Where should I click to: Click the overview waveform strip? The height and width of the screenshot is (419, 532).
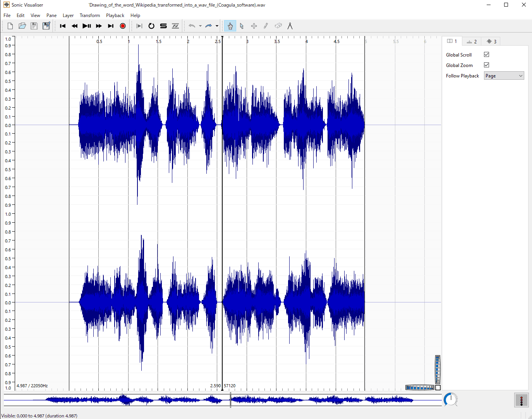click(223, 400)
